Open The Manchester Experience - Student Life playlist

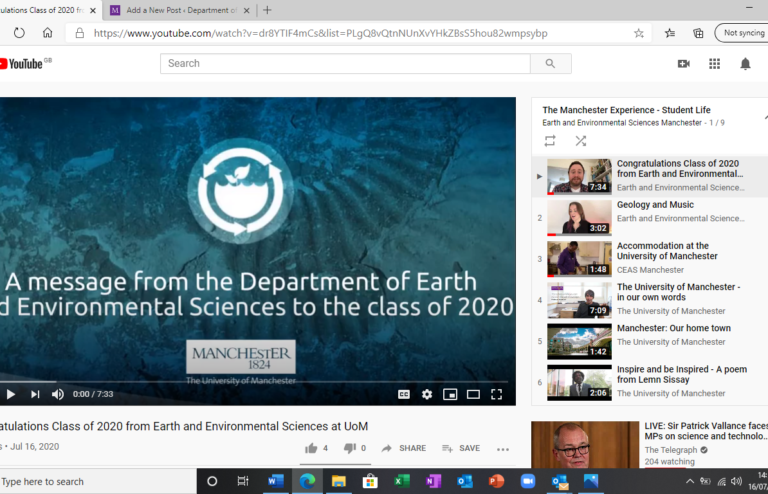(626, 110)
